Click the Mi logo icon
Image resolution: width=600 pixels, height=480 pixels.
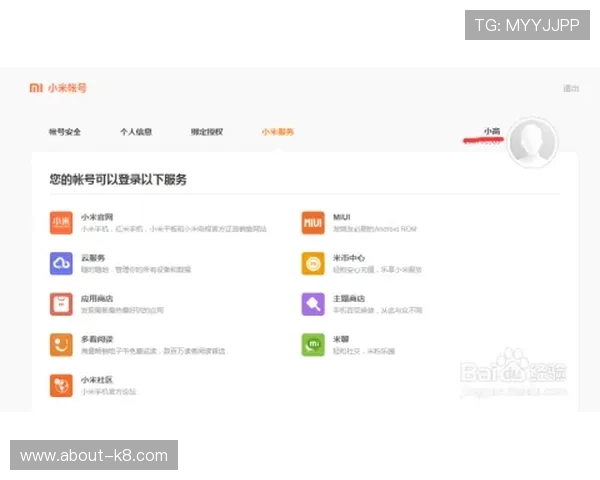click(x=36, y=88)
